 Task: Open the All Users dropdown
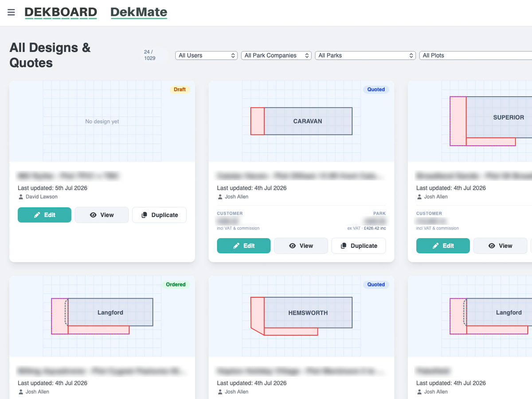click(207, 55)
